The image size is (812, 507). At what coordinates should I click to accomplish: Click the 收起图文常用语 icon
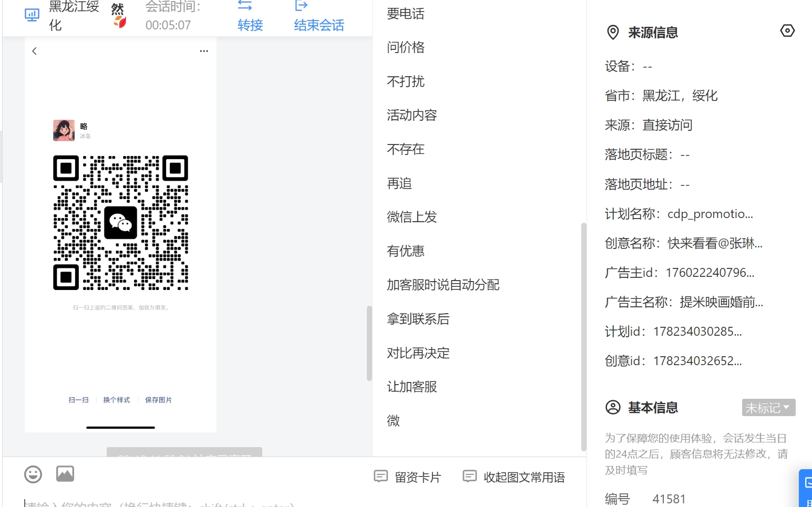click(469, 477)
